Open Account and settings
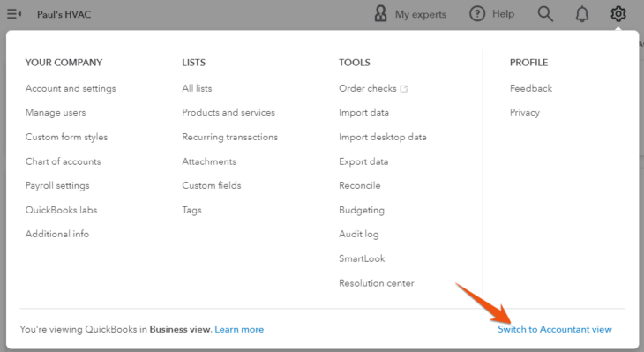 [71, 89]
